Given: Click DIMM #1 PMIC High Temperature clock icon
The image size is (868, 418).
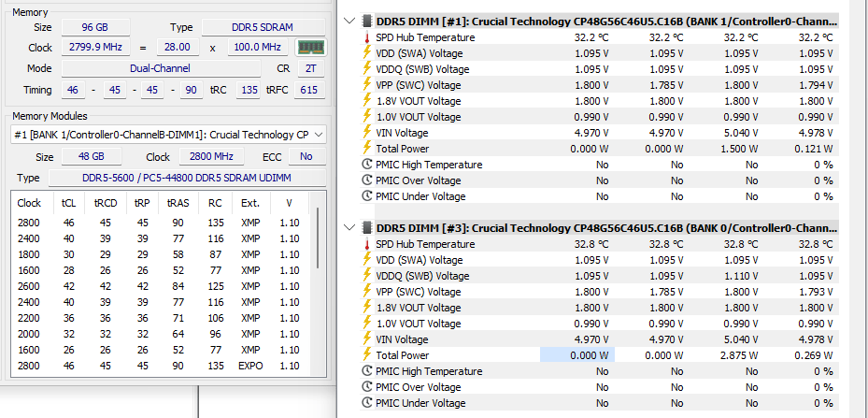Looking at the screenshot, I should click(366, 165).
